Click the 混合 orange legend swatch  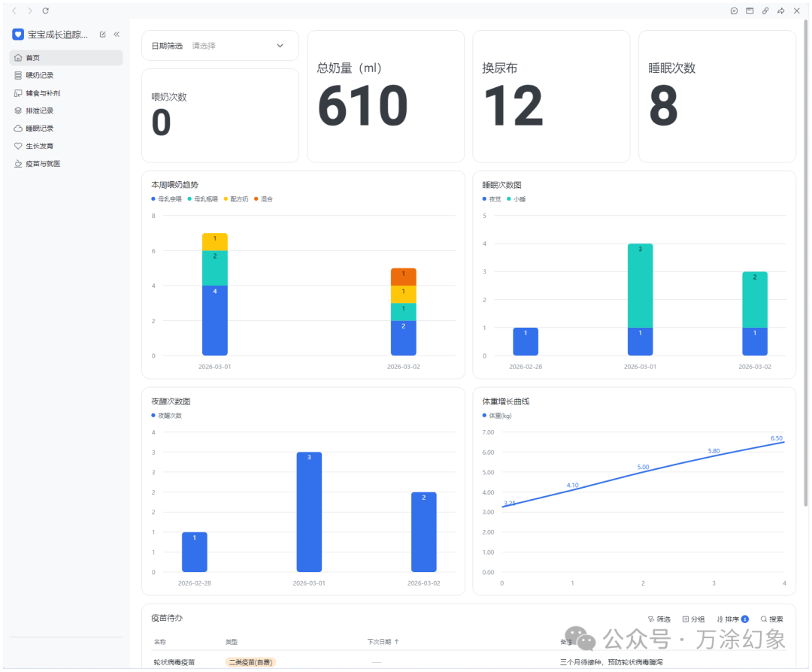tap(256, 198)
